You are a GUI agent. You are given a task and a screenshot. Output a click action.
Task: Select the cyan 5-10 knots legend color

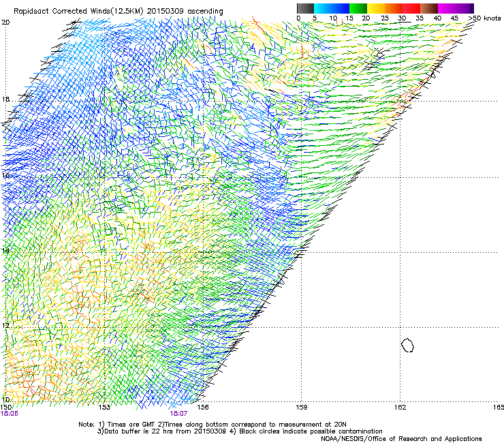click(323, 8)
